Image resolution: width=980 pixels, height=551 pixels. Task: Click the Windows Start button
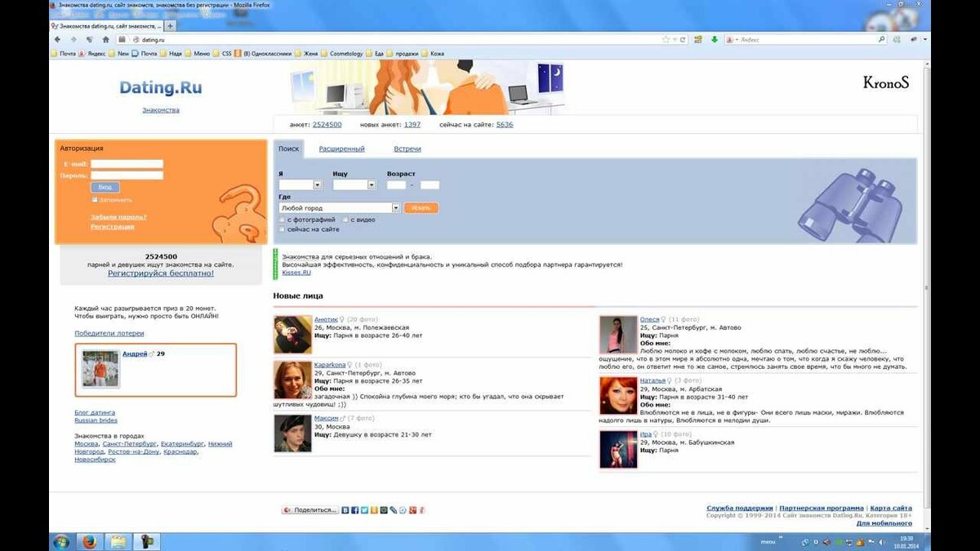coord(61,542)
